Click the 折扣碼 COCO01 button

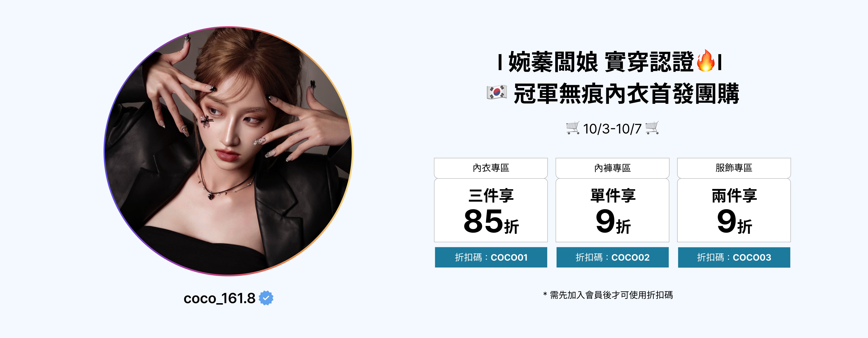pos(491,257)
